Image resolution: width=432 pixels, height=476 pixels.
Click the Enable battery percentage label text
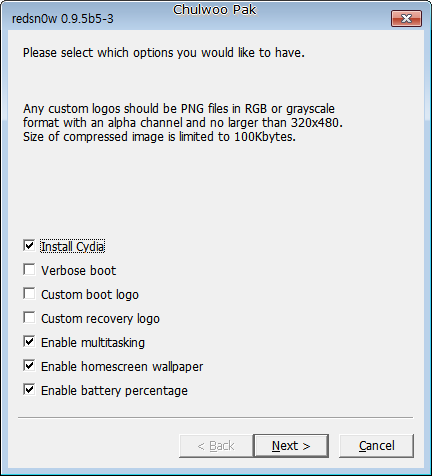click(x=114, y=391)
